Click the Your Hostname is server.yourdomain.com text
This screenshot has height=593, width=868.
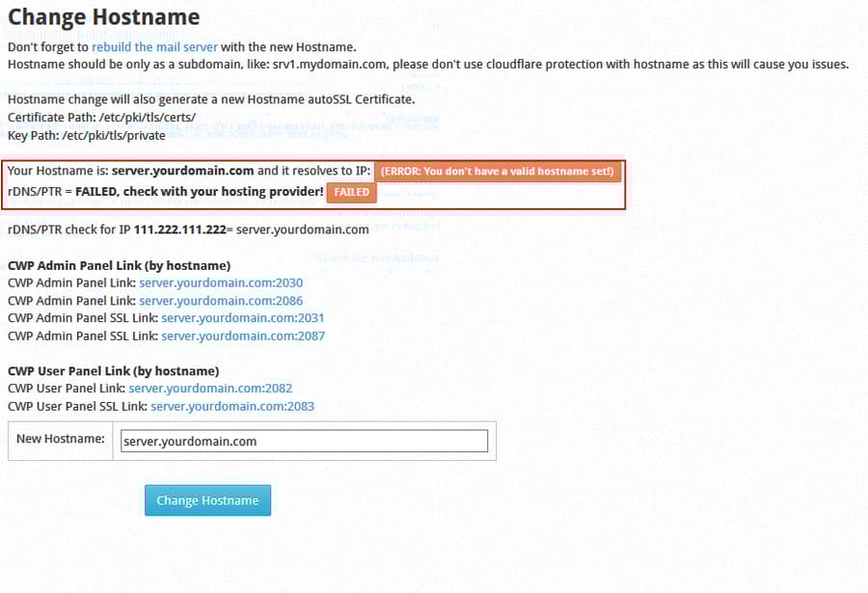click(x=187, y=171)
